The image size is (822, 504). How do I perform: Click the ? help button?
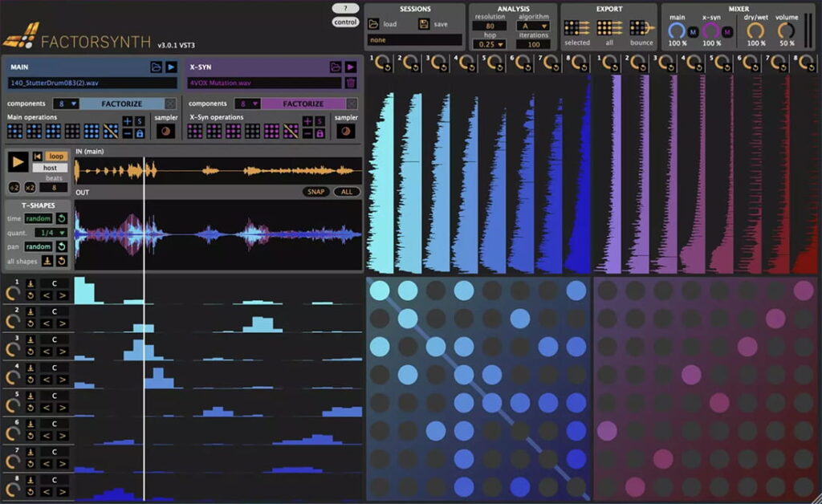coord(345,8)
